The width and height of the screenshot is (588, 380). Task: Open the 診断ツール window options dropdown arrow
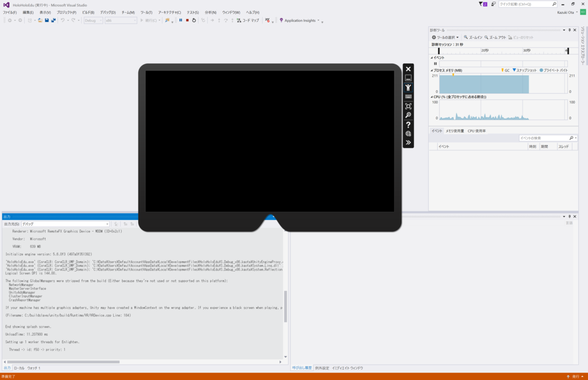pyautogui.click(x=564, y=30)
